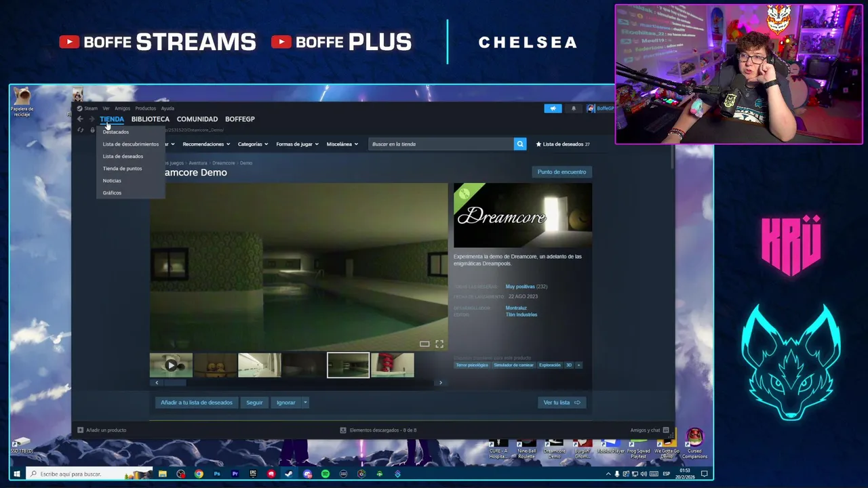
Task: Open Epic Games Launcher from the taskbar
Action: [253, 474]
